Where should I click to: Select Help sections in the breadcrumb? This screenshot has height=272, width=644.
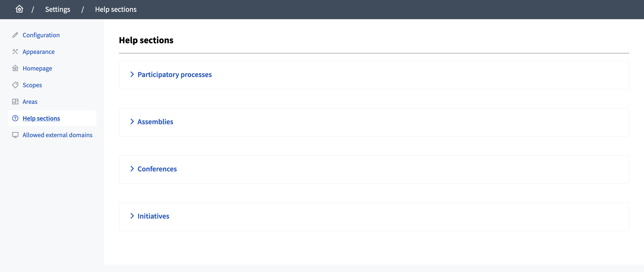(115, 9)
